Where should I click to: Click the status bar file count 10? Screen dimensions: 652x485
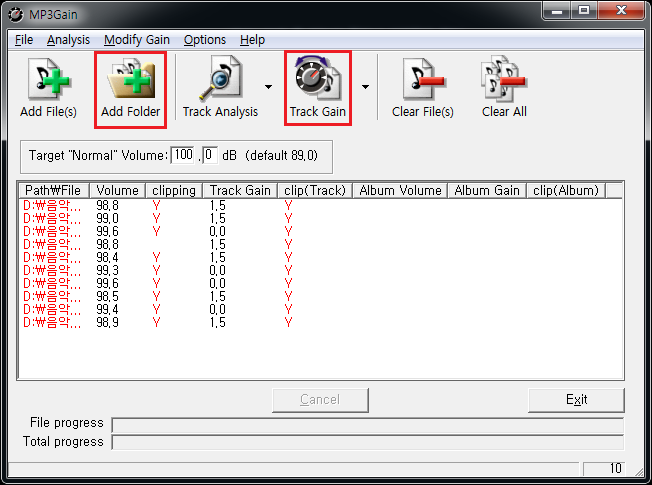(x=603, y=468)
